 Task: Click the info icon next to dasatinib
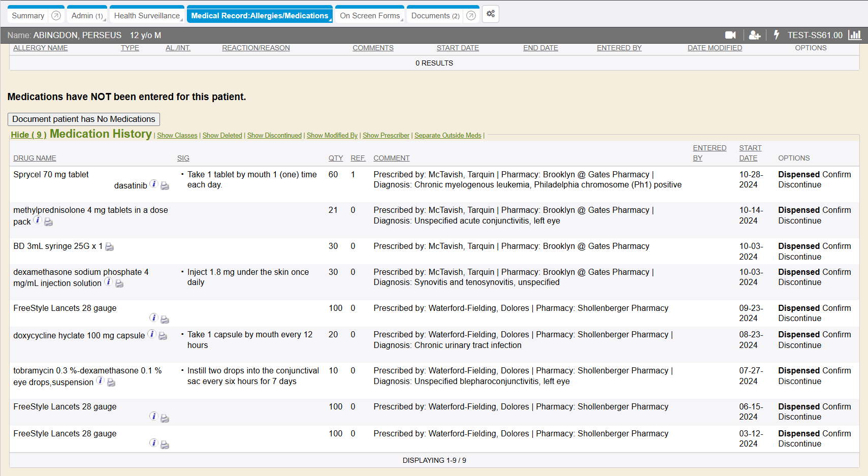(153, 184)
